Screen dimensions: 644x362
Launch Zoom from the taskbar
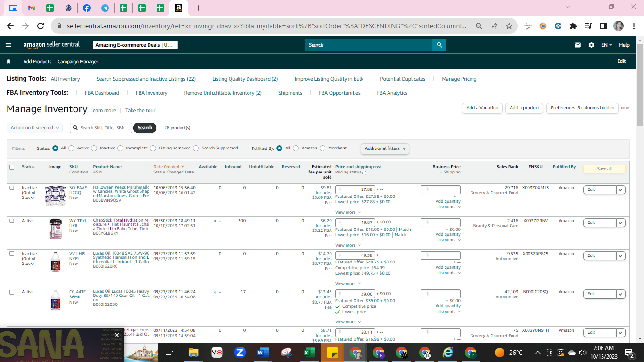point(239,353)
